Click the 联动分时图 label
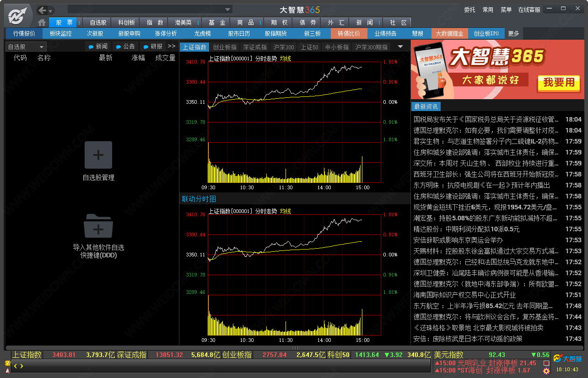The width and height of the screenshot is (588, 378). coord(199,199)
